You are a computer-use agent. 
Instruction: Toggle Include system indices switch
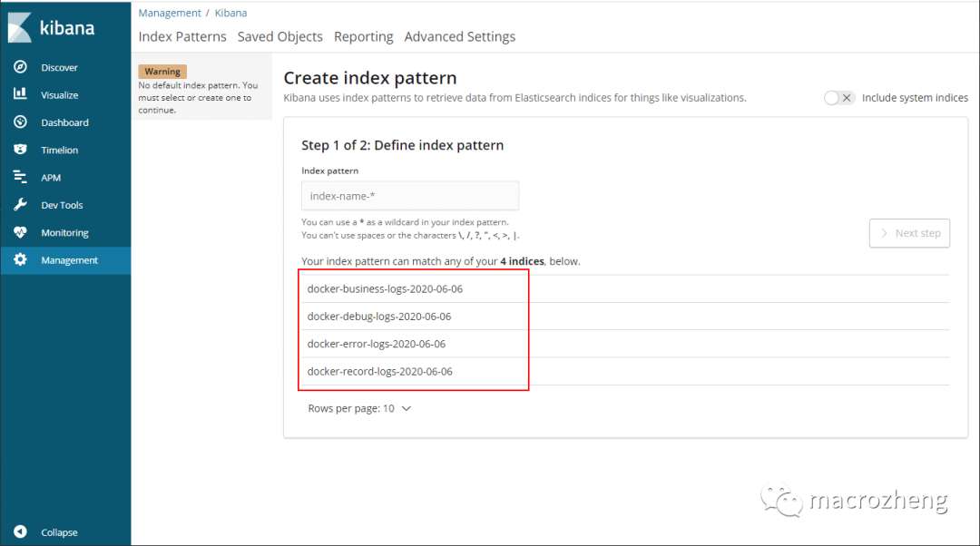pos(838,97)
